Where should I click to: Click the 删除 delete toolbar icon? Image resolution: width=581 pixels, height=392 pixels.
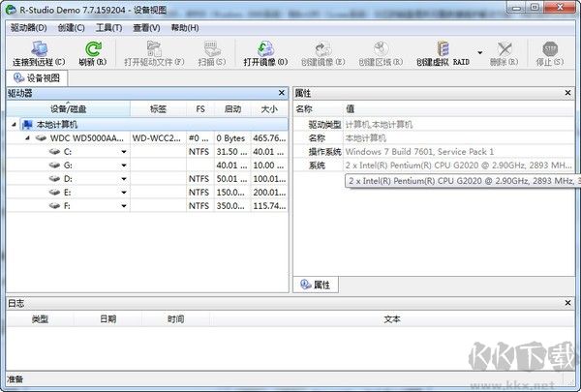(x=504, y=48)
